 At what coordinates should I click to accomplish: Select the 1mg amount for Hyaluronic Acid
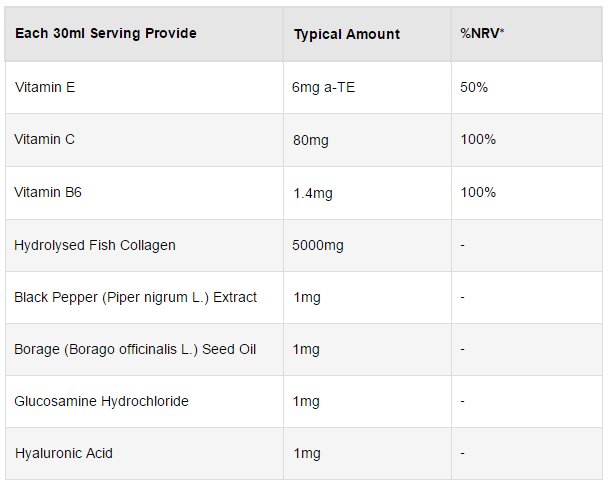[307, 454]
